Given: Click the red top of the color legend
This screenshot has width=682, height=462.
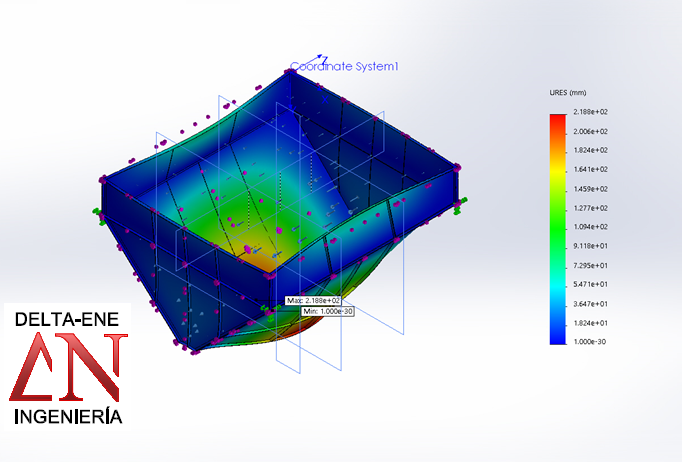Looking at the screenshot, I should tap(556, 122).
